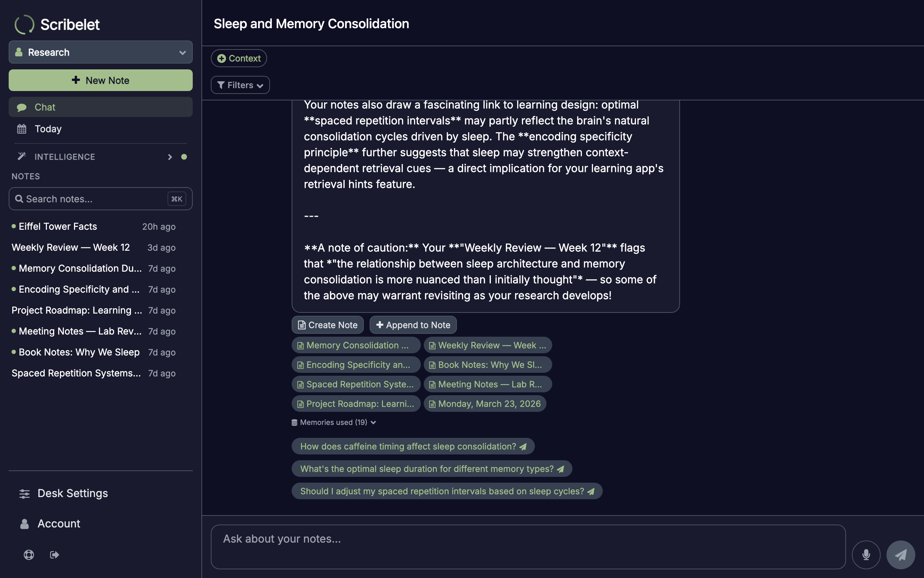Open the Encoding Specificity and ... note in sidebar
Viewport: 924px width, 578px height.
pyautogui.click(x=93, y=289)
